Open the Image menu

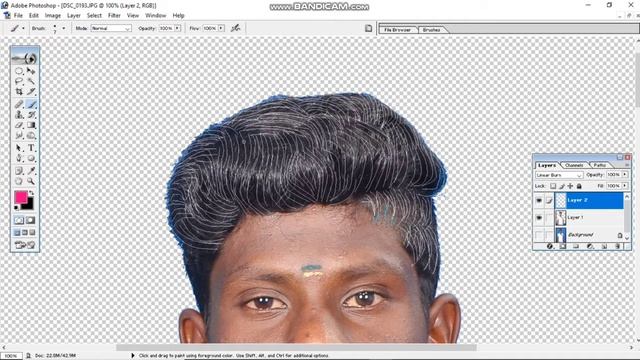coord(53,16)
